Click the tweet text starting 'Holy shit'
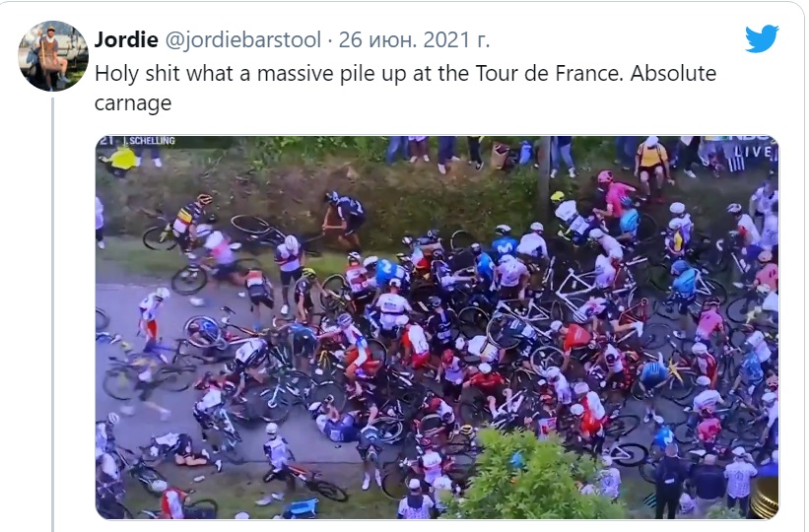The image size is (809, 532). pos(406,89)
